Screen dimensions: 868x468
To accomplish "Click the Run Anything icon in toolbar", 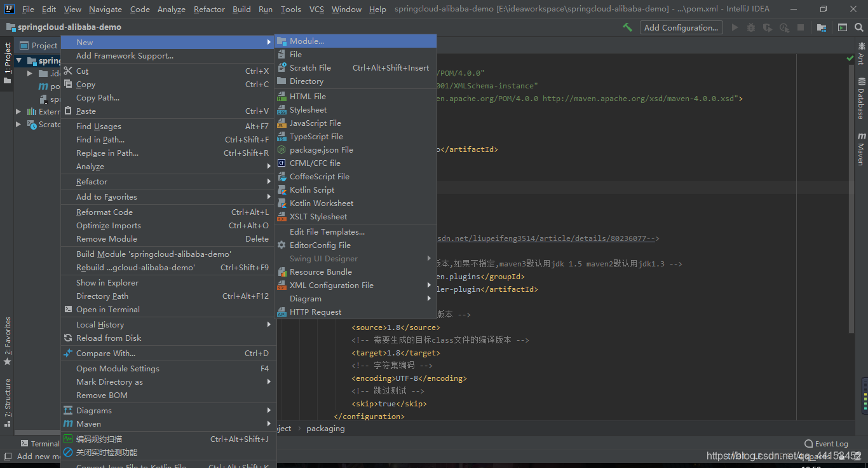I will pyautogui.click(x=843, y=27).
